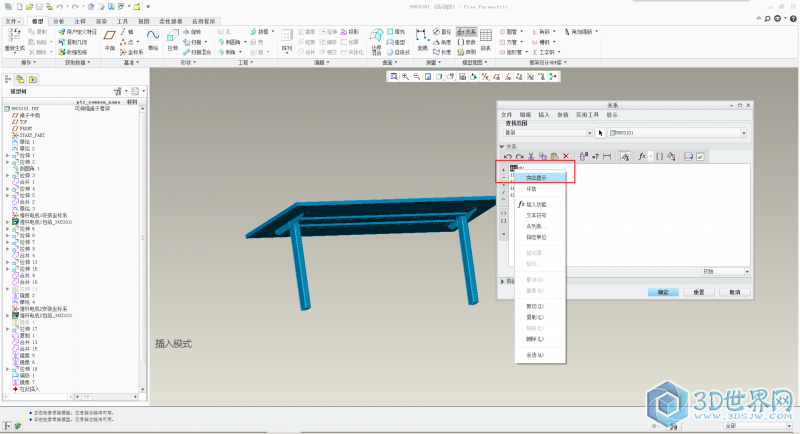
Task: Click the undo icon in relations dialog
Action: pyautogui.click(x=508, y=156)
